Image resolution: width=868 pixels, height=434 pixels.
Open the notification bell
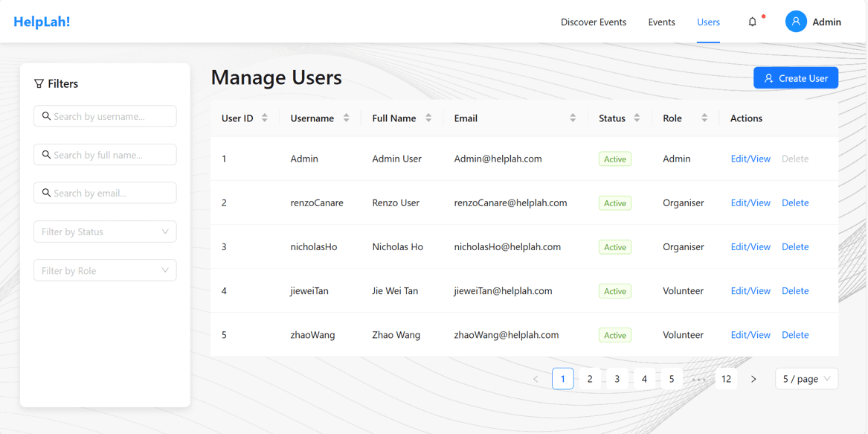point(752,22)
